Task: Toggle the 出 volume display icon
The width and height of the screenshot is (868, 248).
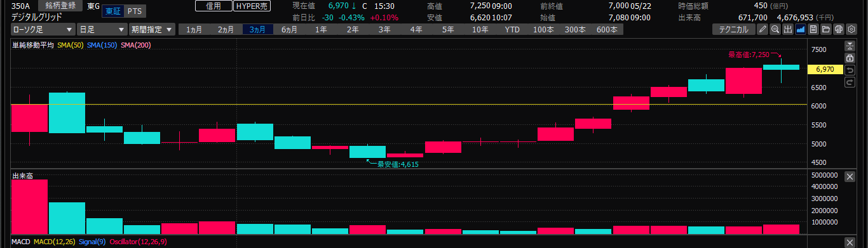Action: [x=788, y=29]
